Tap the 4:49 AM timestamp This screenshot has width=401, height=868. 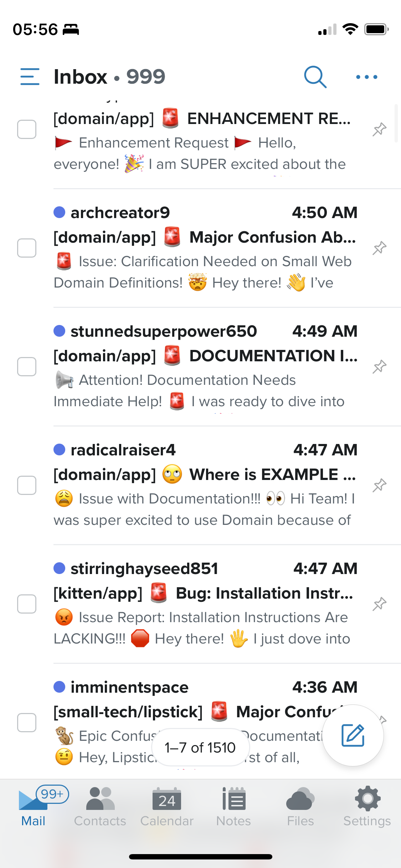(325, 331)
